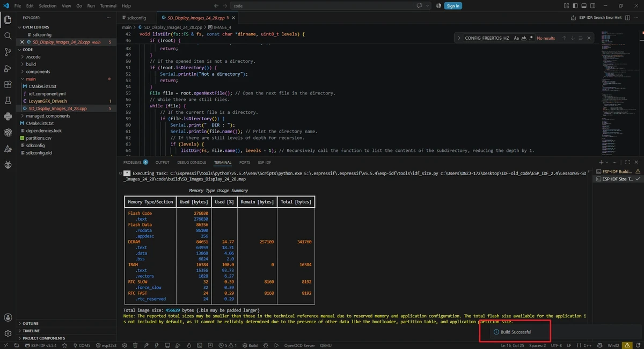The height and width of the screenshot is (349, 644).
Task: Toggle the Primary Side Bar layout button
Action: pos(575,6)
